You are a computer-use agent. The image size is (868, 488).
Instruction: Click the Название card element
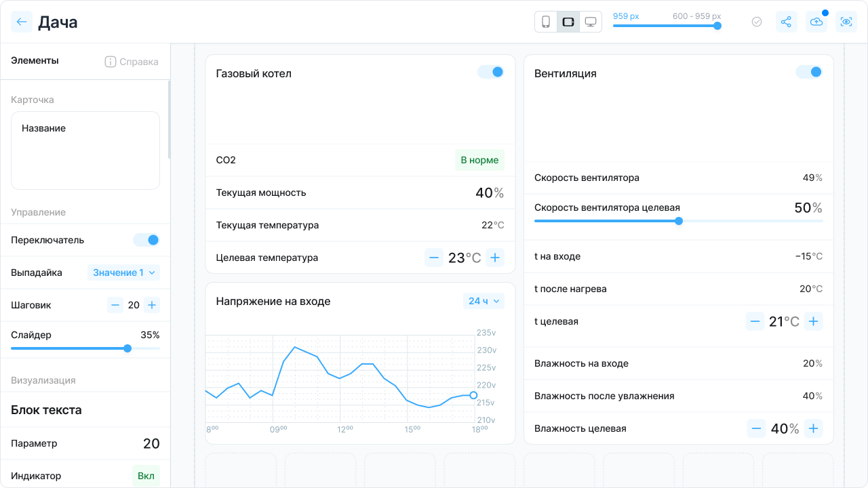85,150
